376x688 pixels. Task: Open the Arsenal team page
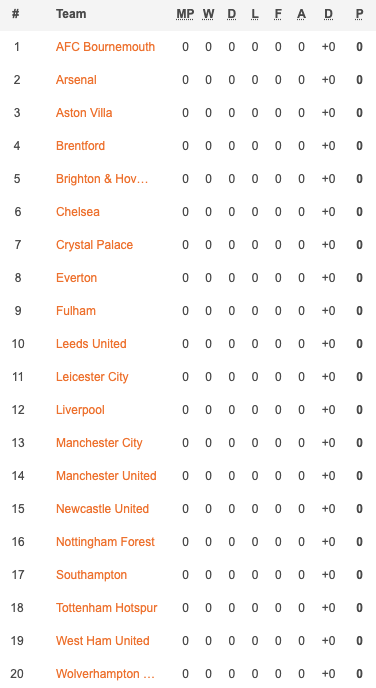click(76, 80)
